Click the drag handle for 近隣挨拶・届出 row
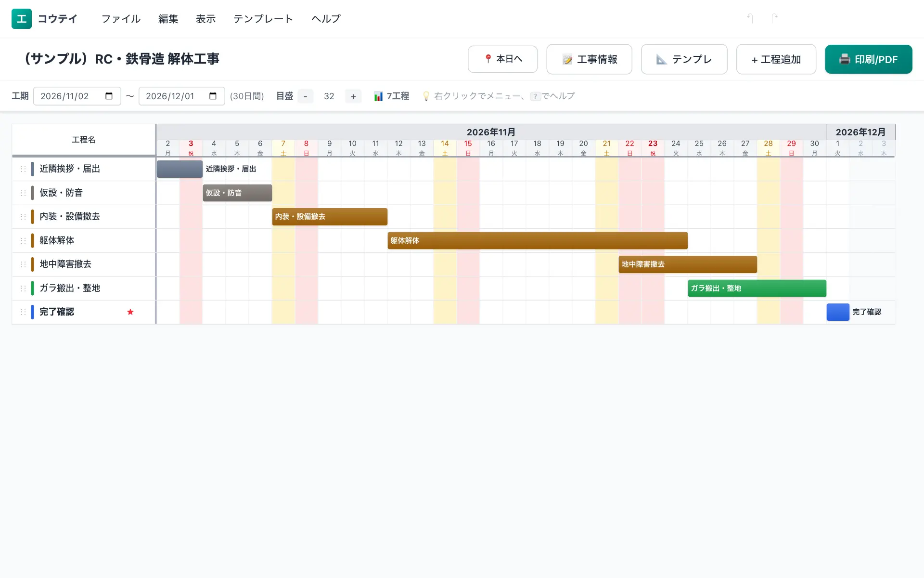 tap(23, 169)
